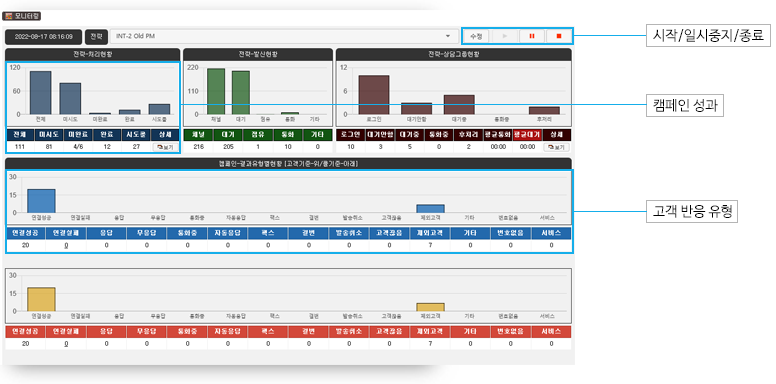The height and width of the screenshot is (384, 776).
Task: Select the value 81 under 미시도
Action: pos(48,147)
